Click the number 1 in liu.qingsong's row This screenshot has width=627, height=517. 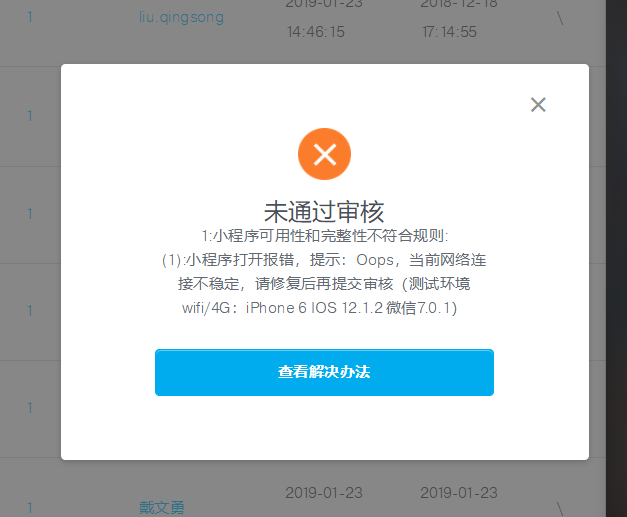click(30, 17)
